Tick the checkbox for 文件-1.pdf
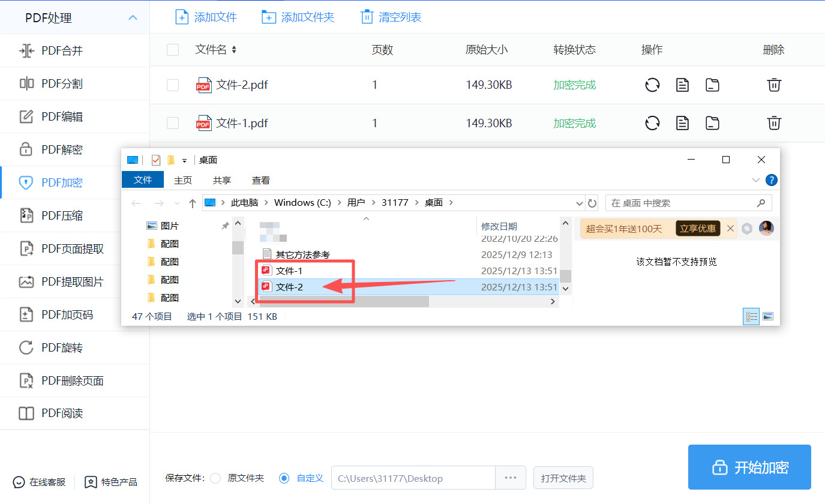 173,123
